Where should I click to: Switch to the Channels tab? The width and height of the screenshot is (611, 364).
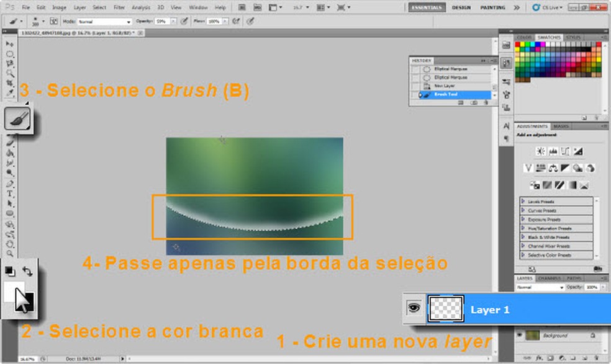click(549, 278)
